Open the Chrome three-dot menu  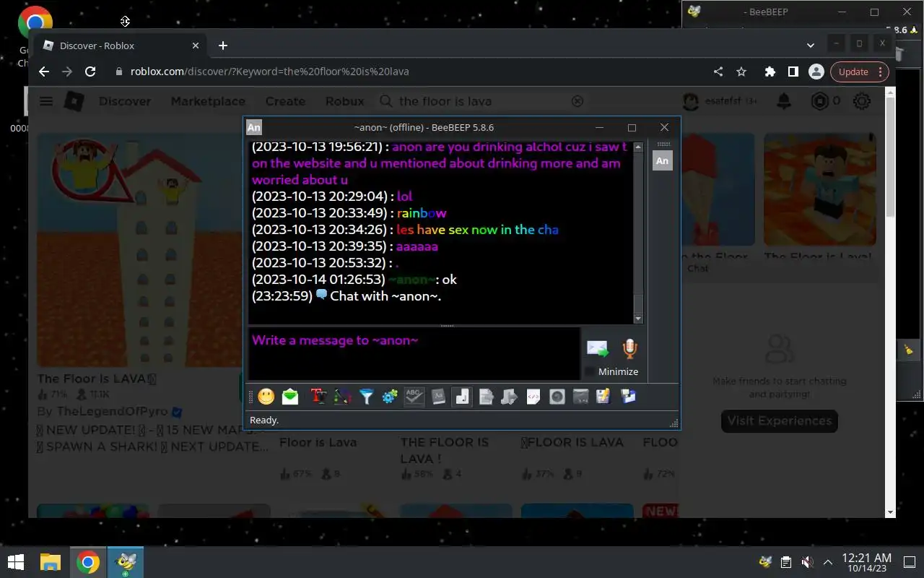pyautogui.click(x=880, y=72)
